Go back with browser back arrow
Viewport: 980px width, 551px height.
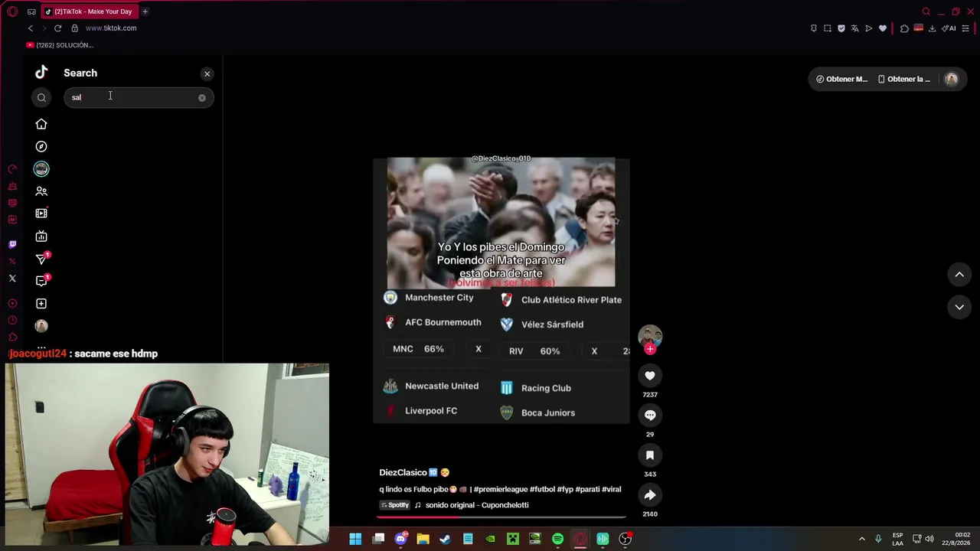click(31, 28)
